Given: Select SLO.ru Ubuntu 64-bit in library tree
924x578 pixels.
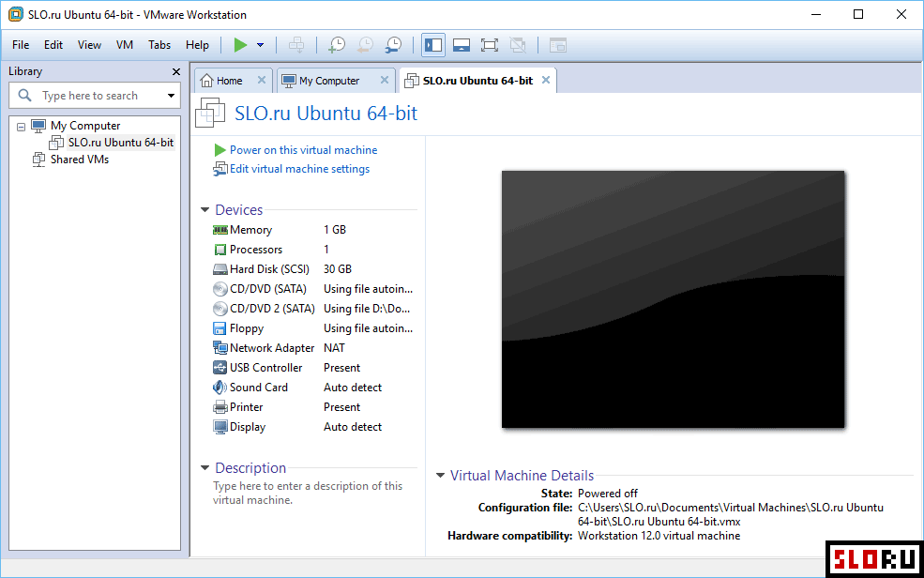Looking at the screenshot, I should pyautogui.click(x=121, y=142).
